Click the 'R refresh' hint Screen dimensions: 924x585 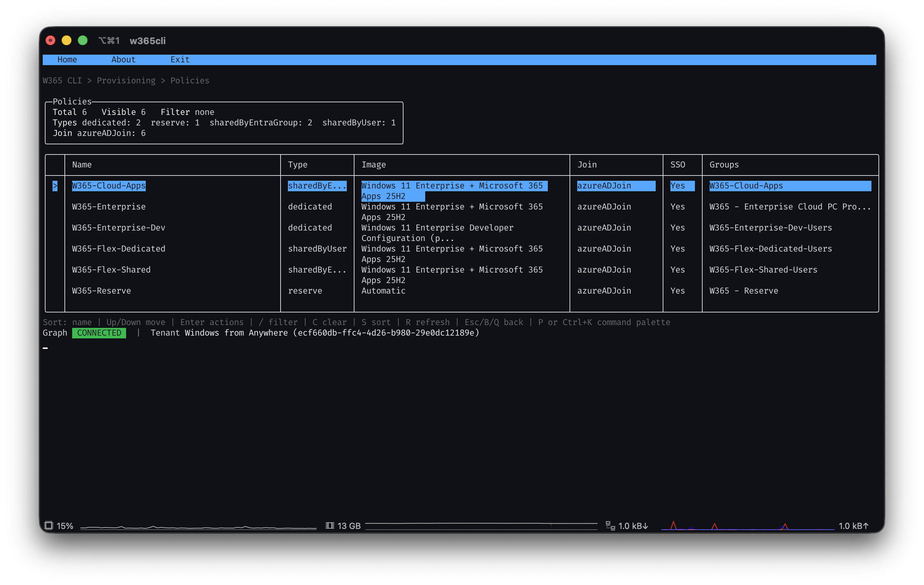coord(427,322)
